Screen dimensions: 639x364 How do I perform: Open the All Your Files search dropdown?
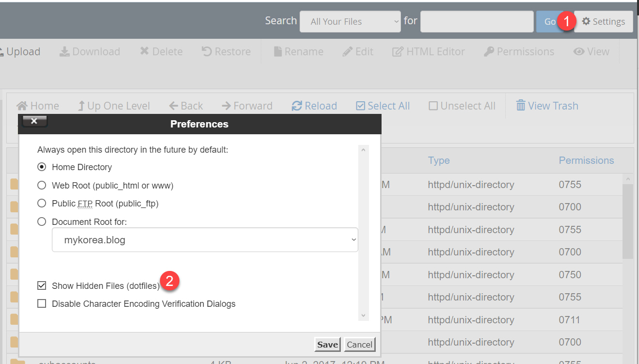351,22
